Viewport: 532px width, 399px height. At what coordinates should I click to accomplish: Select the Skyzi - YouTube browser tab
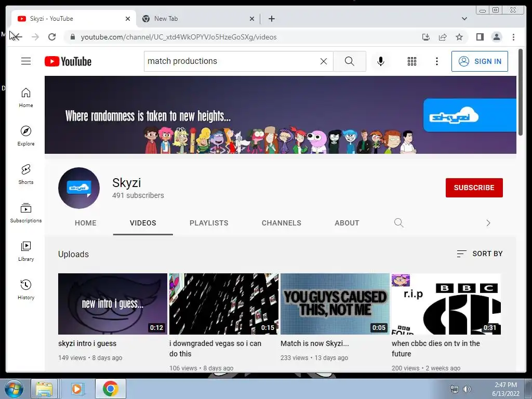(74, 19)
